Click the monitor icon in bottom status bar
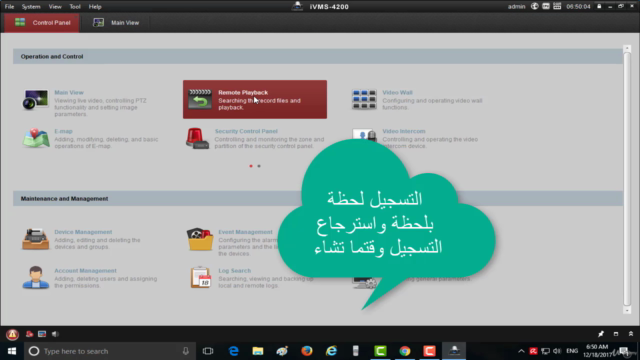 point(42,334)
